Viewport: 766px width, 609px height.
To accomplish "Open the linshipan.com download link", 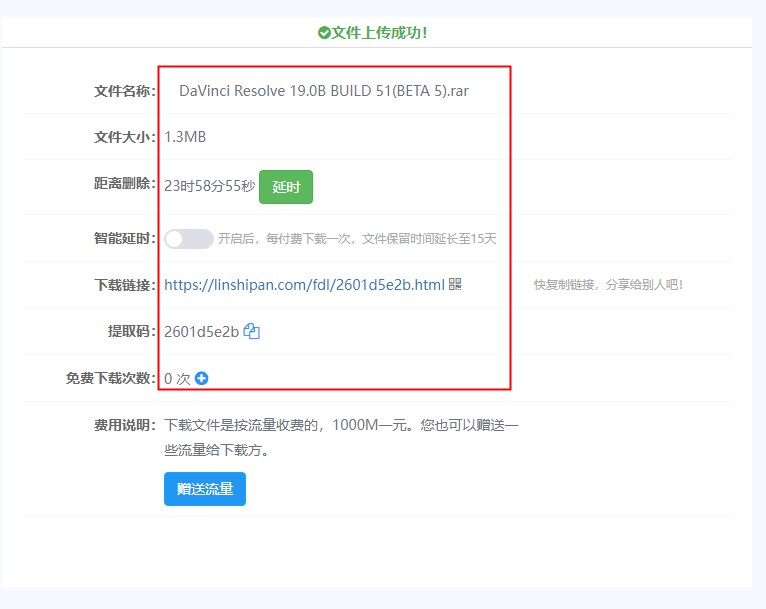I will tap(304, 284).
